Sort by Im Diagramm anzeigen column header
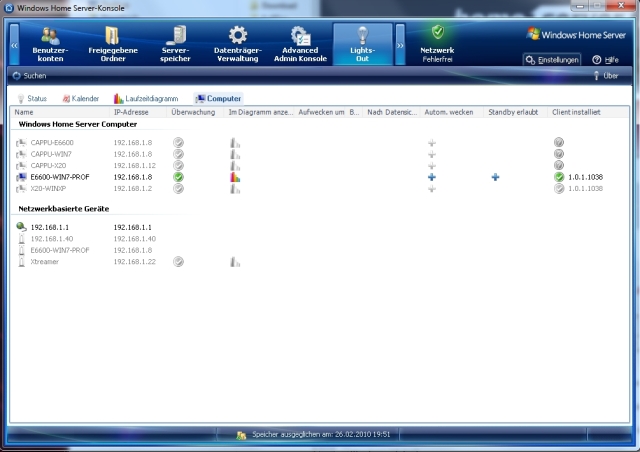Viewport: 640px width, 452px height. point(260,112)
